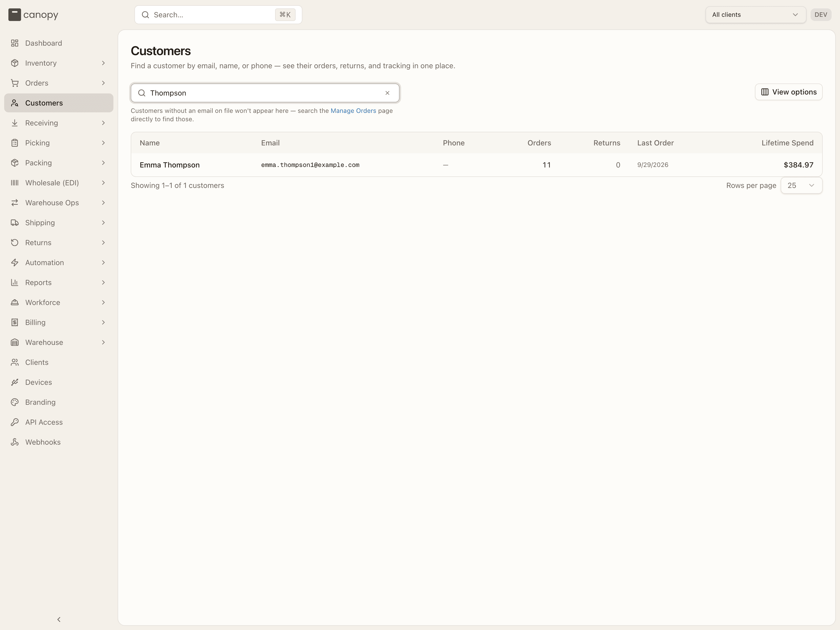840x630 pixels.
Task: Sort by the Last Order column header
Action: [x=655, y=143]
